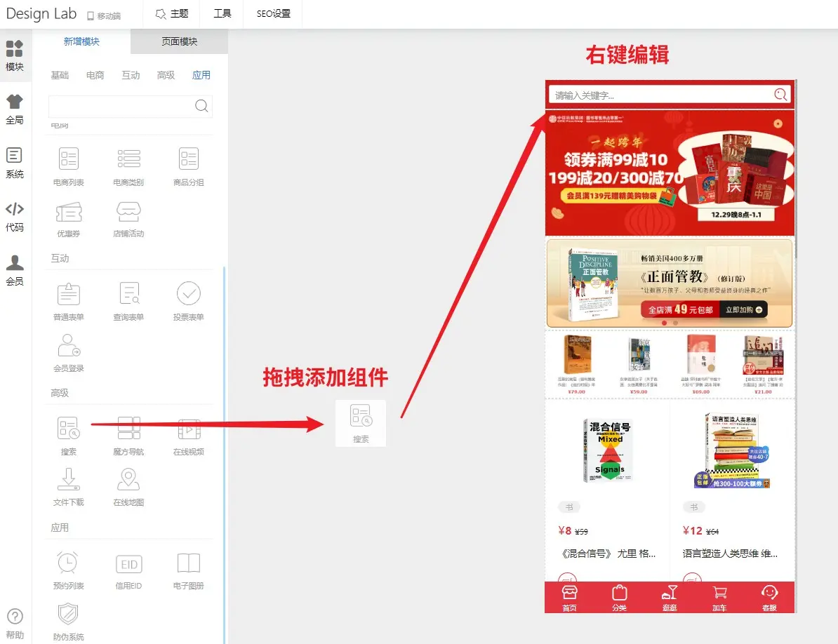Screen dimensions: 838x644
Task: Pick the 魔方导航 navigation grid icon
Action: point(128,429)
